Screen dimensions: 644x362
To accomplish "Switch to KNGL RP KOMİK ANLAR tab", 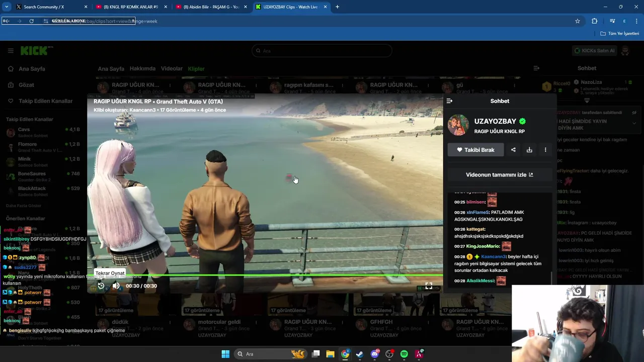I will [x=132, y=7].
